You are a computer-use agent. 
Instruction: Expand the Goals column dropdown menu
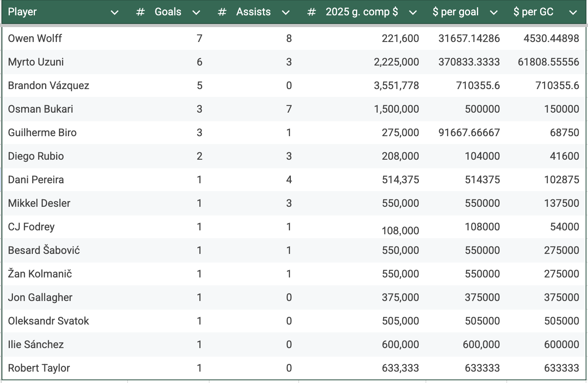click(x=196, y=13)
